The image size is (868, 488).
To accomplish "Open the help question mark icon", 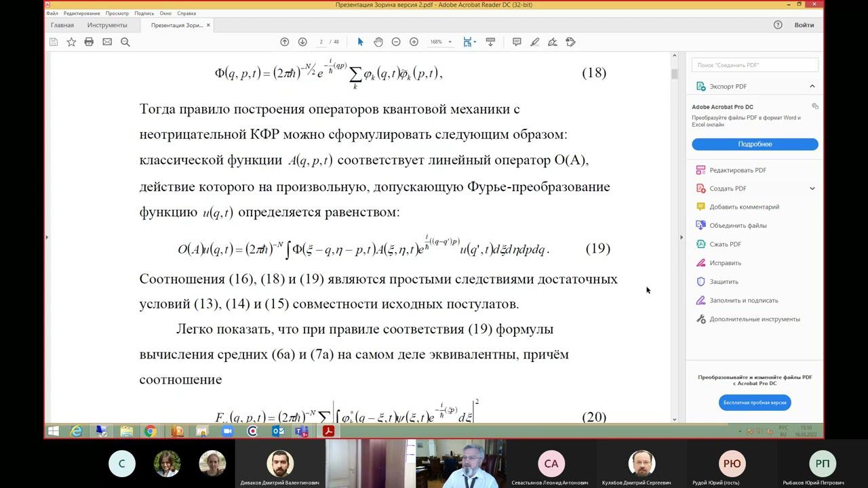I will 778,25.
